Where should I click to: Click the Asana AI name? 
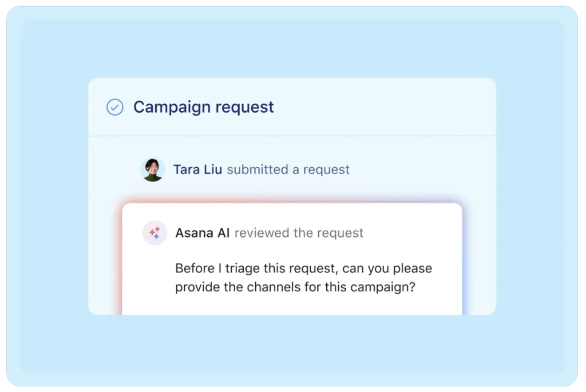click(203, 233)
